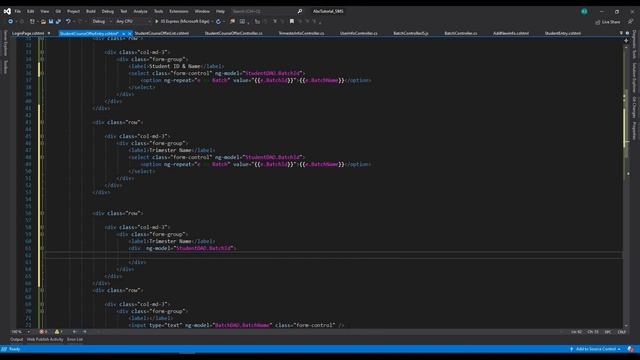The height and width of the screenshot is (360, 640).
Task: Click the split editor icon above scrollbar
Action: (x=626, y=40)
